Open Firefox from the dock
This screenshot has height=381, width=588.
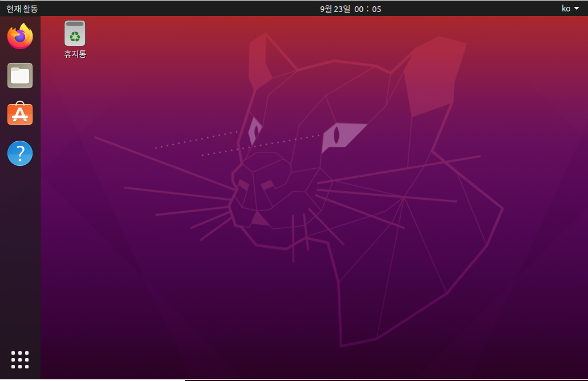[x=20, y=37]
